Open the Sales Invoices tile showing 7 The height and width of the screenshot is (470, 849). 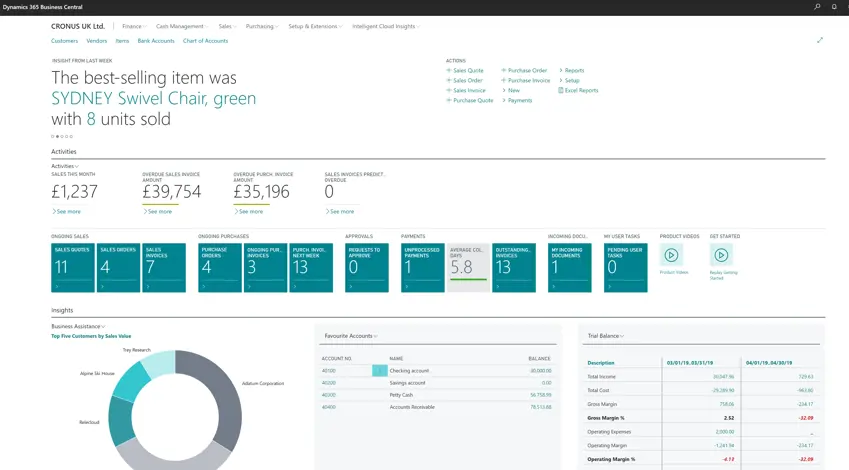pos(164,267)
